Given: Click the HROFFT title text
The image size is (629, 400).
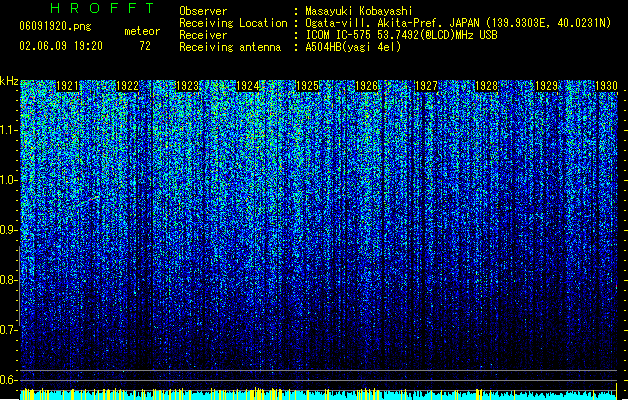Looking at the screenshot, I should (x=103, y=8).
